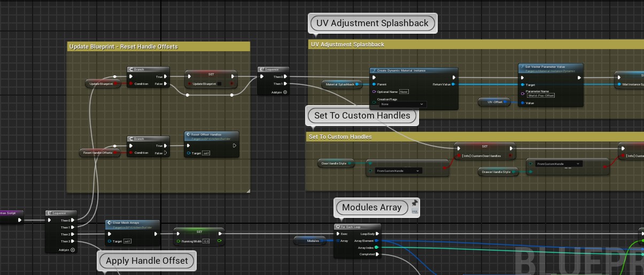Click the Running Width value field

pos(206,241)
